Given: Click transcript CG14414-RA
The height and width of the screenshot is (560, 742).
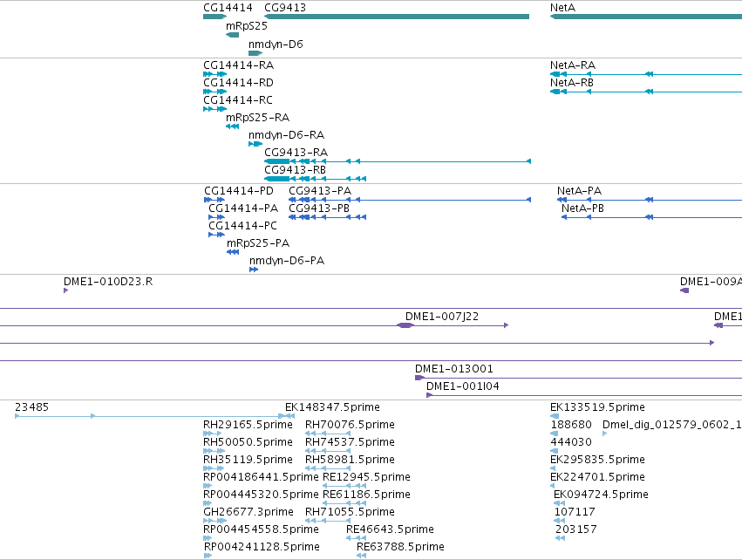Looking at the screenshot, I should (x=214, y=74).
